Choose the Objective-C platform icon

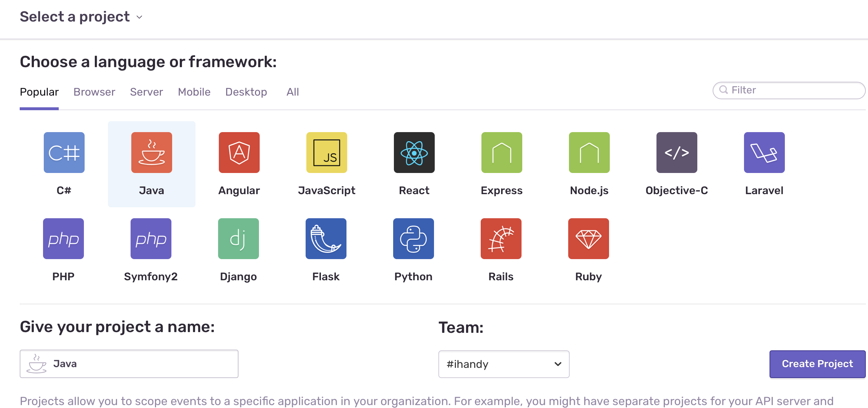click(677, 153)
